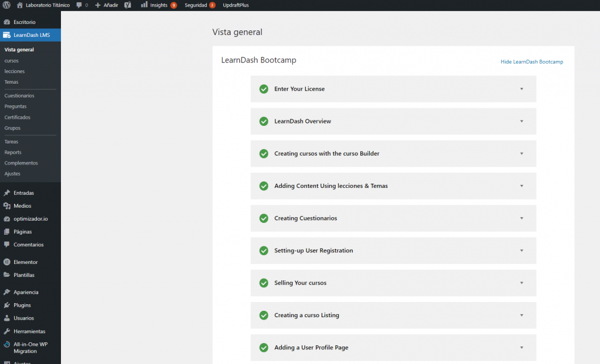Viewport: 600px width, 364px height.
Task: Click the LearnDash LMS sidebar icon
Action: click(x=6, y=35)
